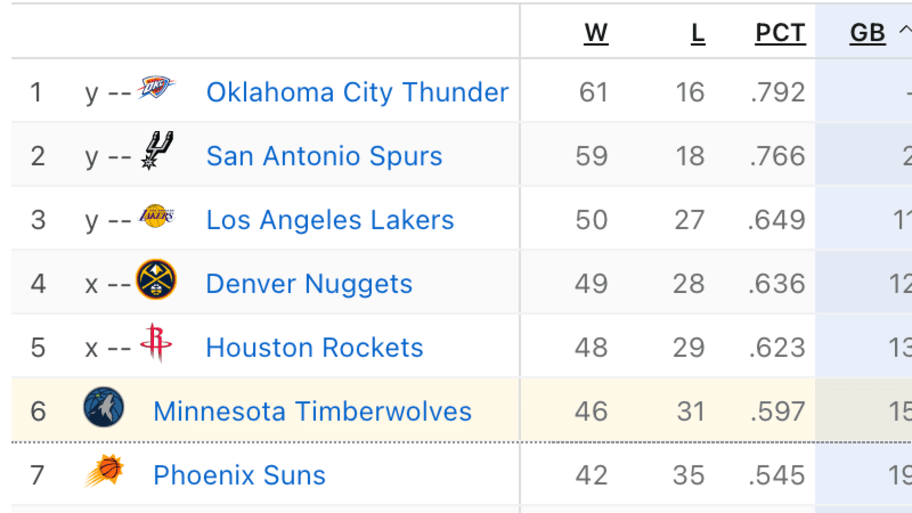Open Minnesota Timberwolves team link
This screenshot has width=912, height=513.
coord(312,411)
